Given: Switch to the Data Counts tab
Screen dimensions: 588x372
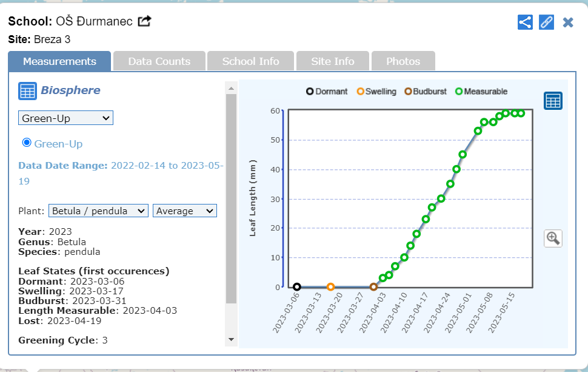Looking at the screenshot, I should click(x=159, y=61).
